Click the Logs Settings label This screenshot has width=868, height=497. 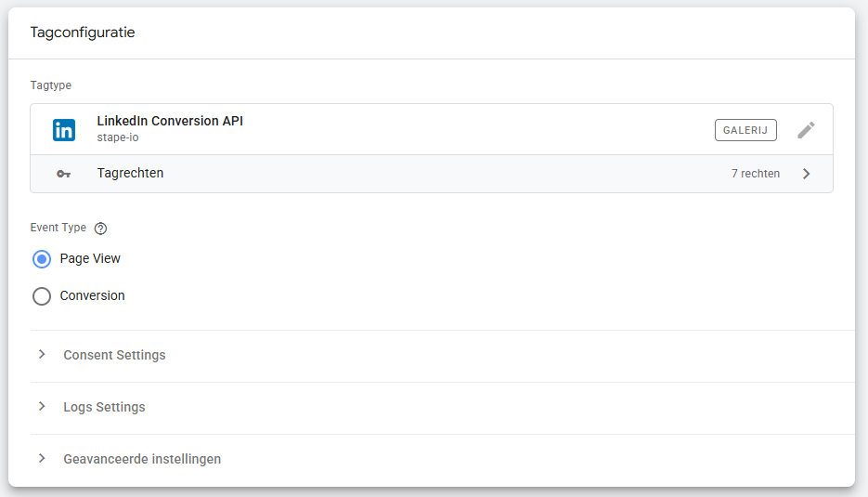104,407
